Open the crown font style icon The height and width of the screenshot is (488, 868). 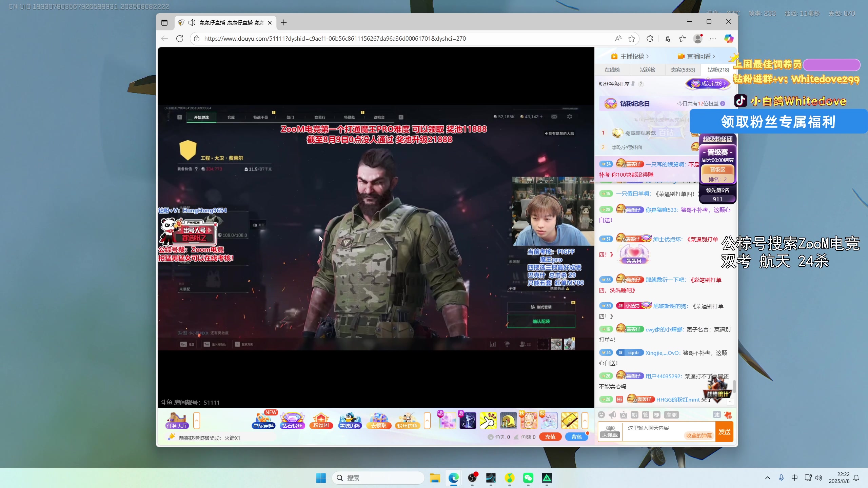pyautogui.click(x=624, y=415)
